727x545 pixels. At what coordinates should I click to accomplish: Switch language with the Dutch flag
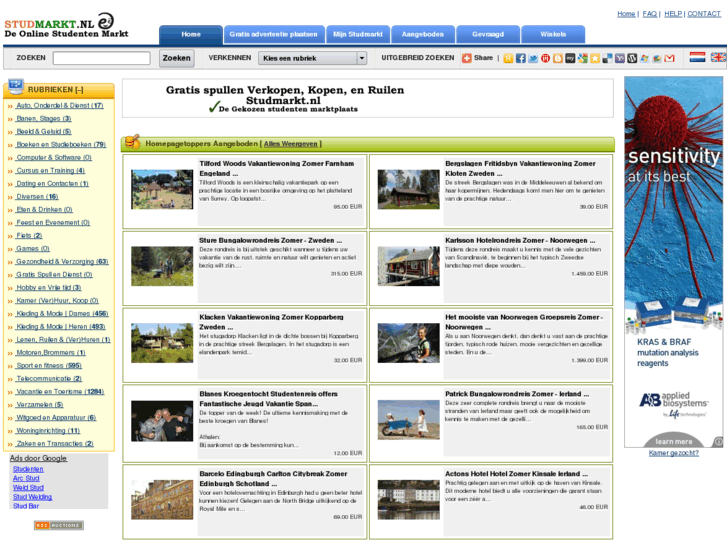click(x=697, y=58)
